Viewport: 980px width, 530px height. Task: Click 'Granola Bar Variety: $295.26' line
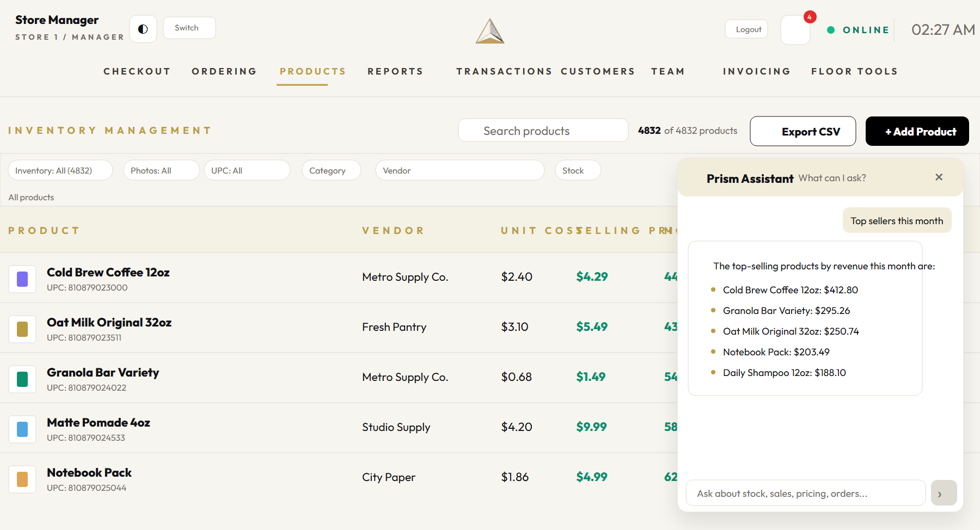pyautogui.click(x=786, y=311)
